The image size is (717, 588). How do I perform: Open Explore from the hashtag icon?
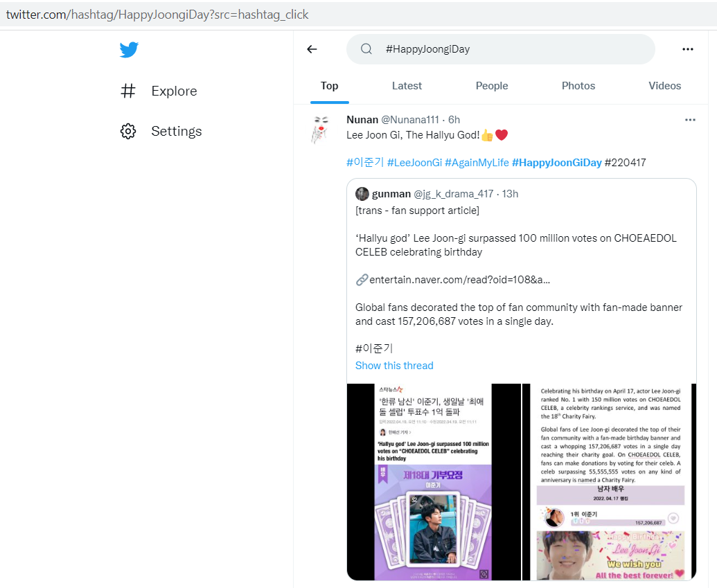coord(128,91)
